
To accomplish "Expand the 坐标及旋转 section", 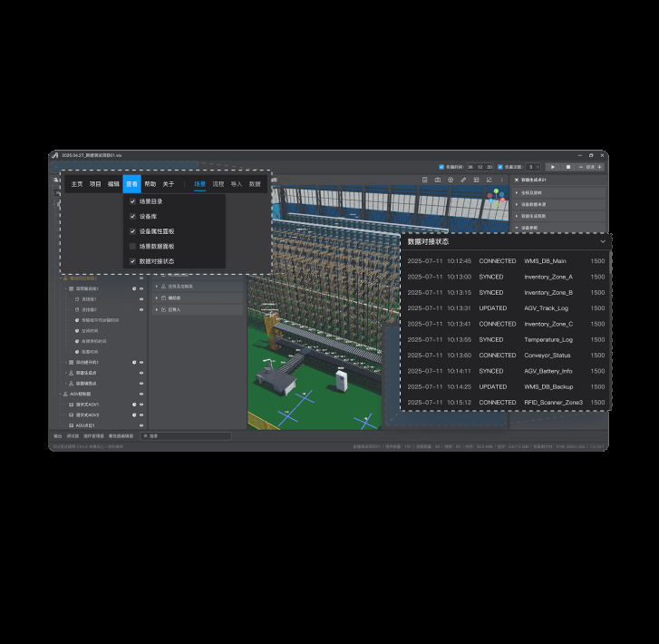I will pyautogui.click(x=558, y=192).
